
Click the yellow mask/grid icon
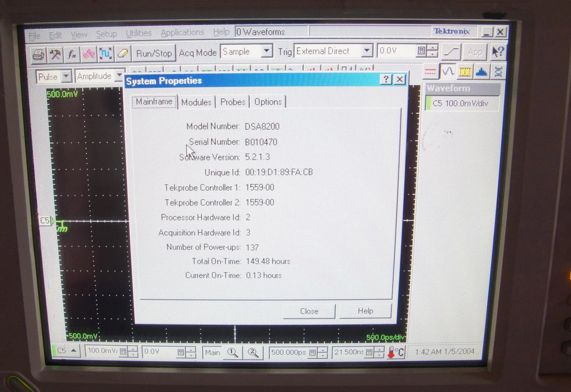[x=465, y=72]
